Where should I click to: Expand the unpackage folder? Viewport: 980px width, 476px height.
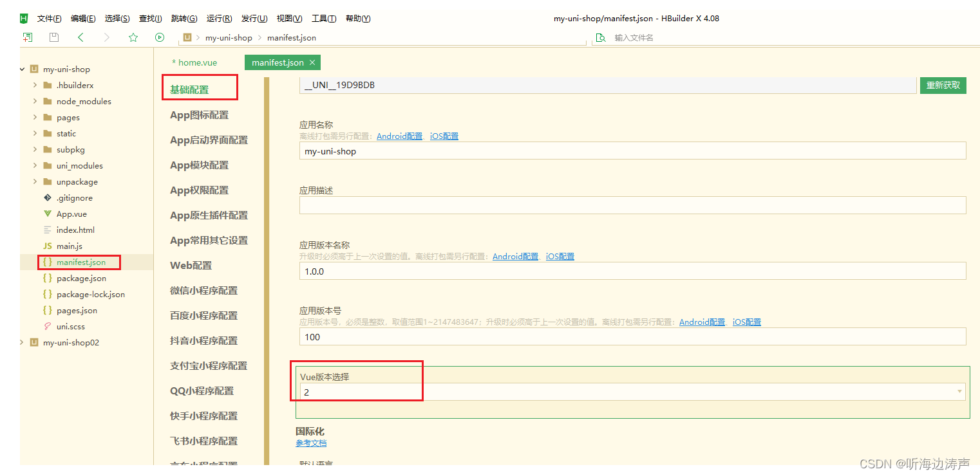pyautogui.click(x=35, y=181)
